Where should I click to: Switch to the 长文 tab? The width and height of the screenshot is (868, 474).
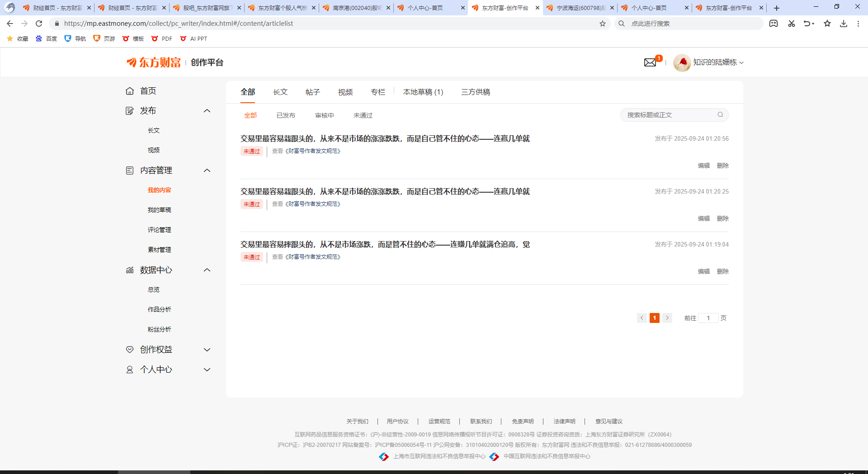[x=280, y=92]
